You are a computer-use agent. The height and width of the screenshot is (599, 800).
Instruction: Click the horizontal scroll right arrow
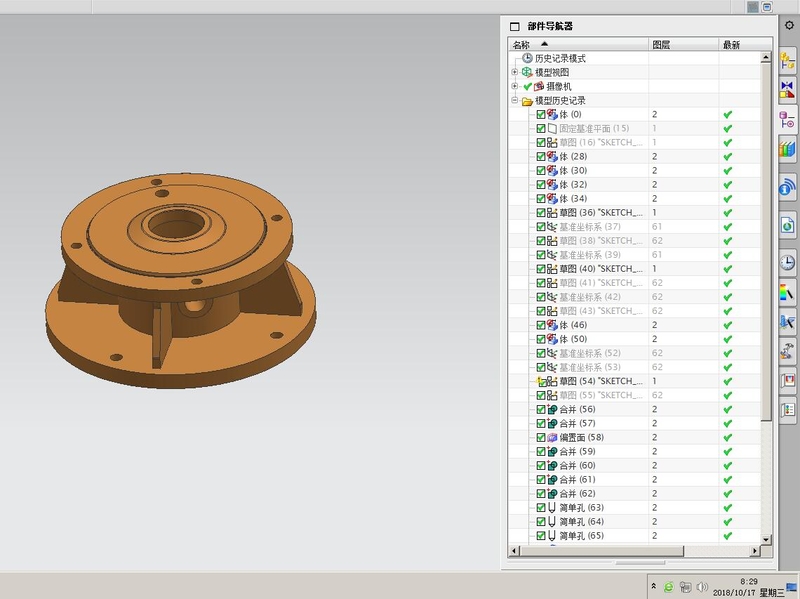755,551
